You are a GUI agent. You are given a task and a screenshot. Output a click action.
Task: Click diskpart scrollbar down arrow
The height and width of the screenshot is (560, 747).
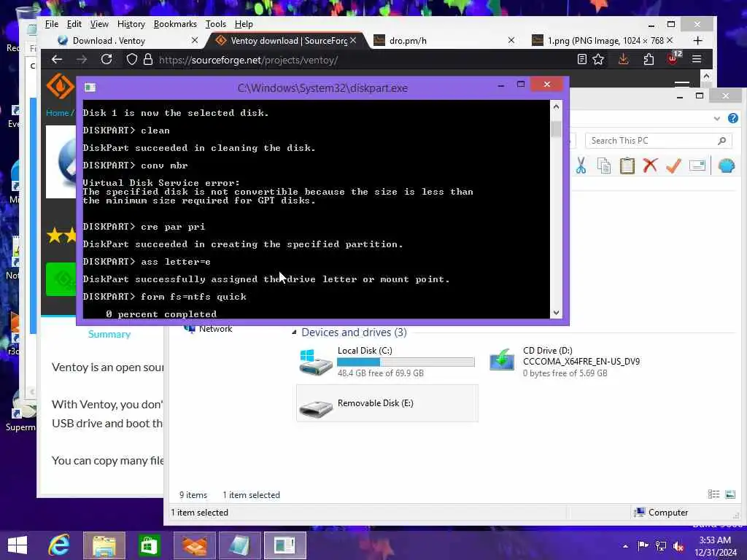556,312
